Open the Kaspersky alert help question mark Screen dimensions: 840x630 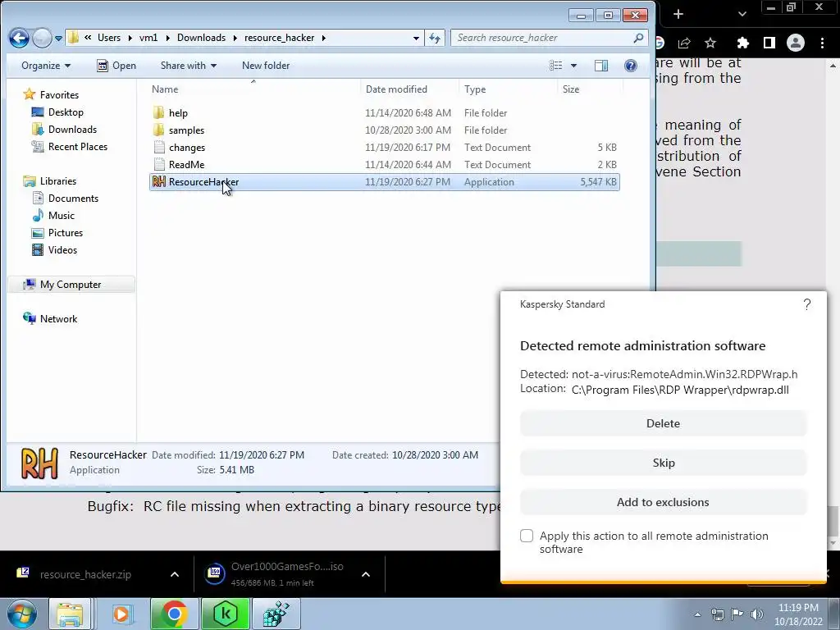coord(807,305)
